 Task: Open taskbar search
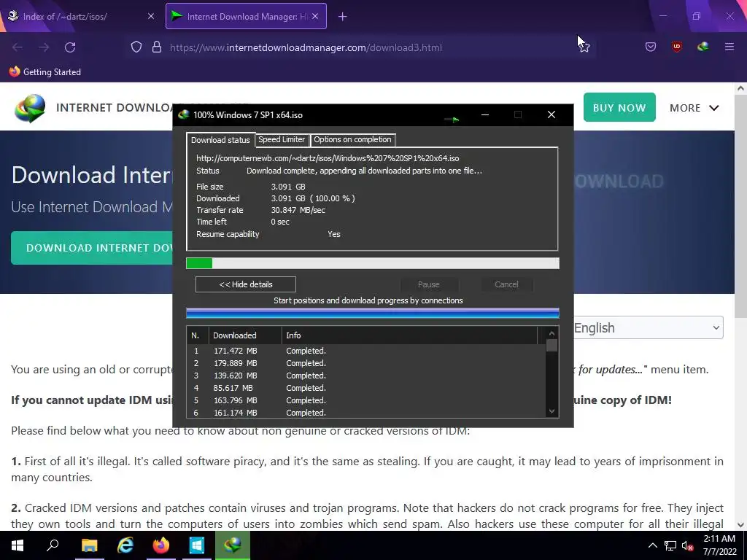pyautogui.click(x=53, y=545)
